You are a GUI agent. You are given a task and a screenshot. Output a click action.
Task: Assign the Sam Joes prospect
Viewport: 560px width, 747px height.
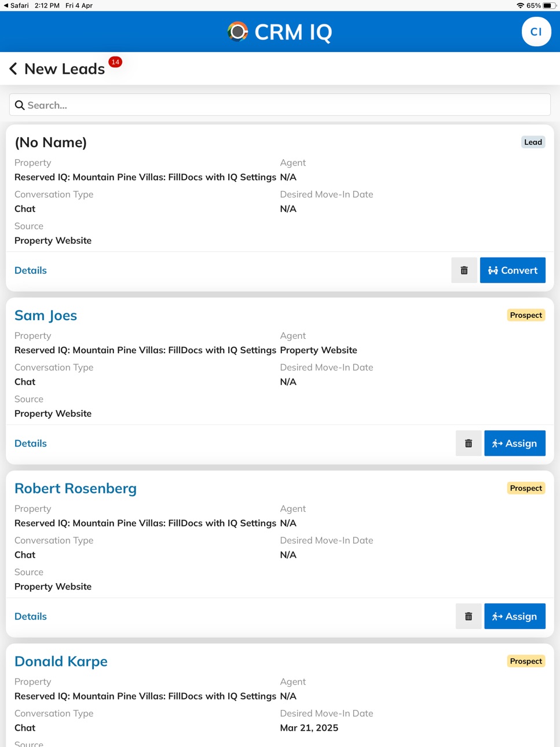(x=515, y=444)
